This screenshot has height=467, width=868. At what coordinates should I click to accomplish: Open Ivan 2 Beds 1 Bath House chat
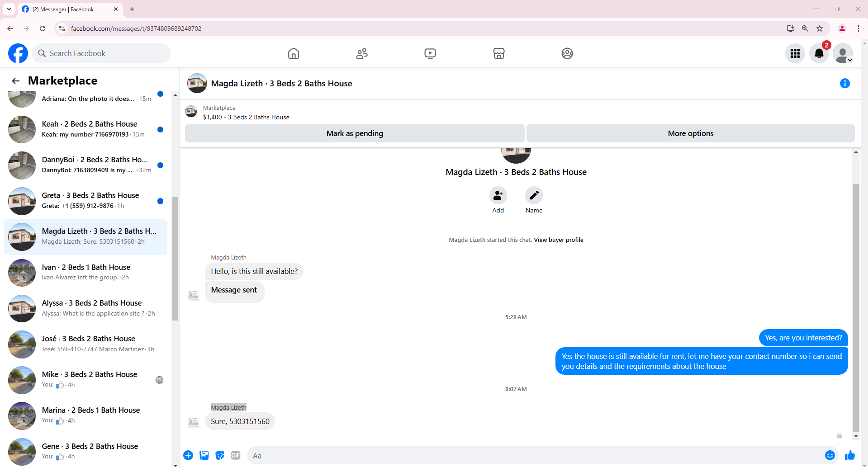pyautogui.click(x=86, y=273)
